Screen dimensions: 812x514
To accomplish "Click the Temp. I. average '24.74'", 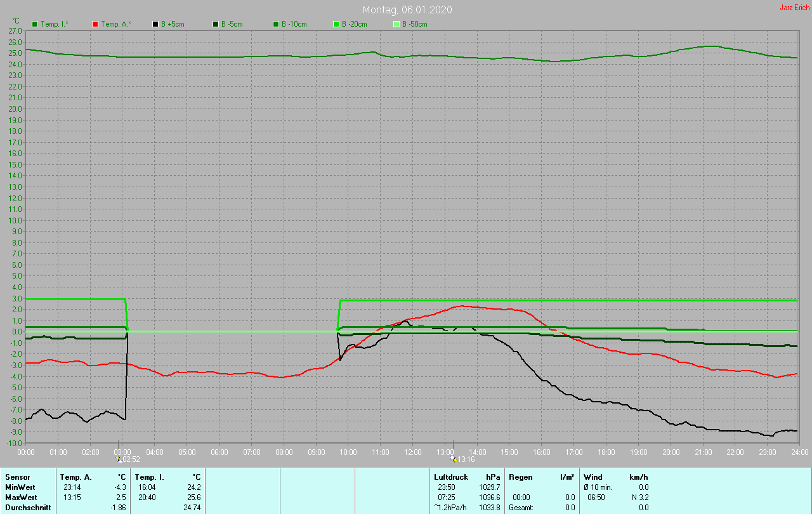I will click(x=192, y=508).
